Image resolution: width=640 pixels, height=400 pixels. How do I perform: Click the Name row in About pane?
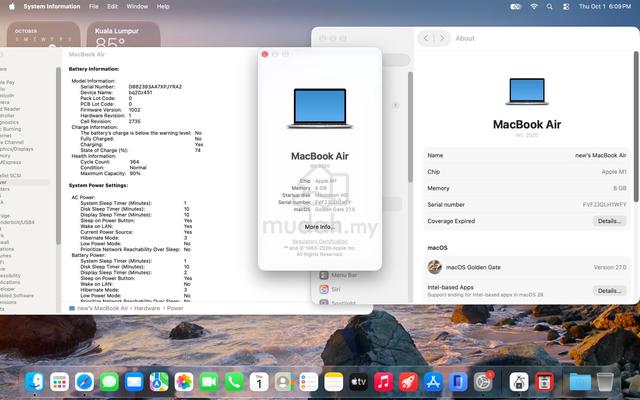tap(527, 156)
